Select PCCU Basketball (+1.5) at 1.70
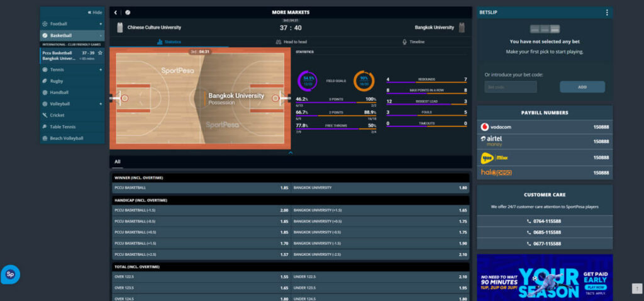The height and width of the screenshot is (301, 644). coord(201,244)
